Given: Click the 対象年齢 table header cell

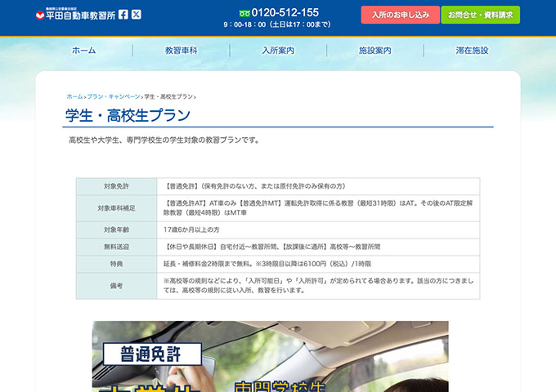Looking at the screenshot, I should tap(117, 229).
